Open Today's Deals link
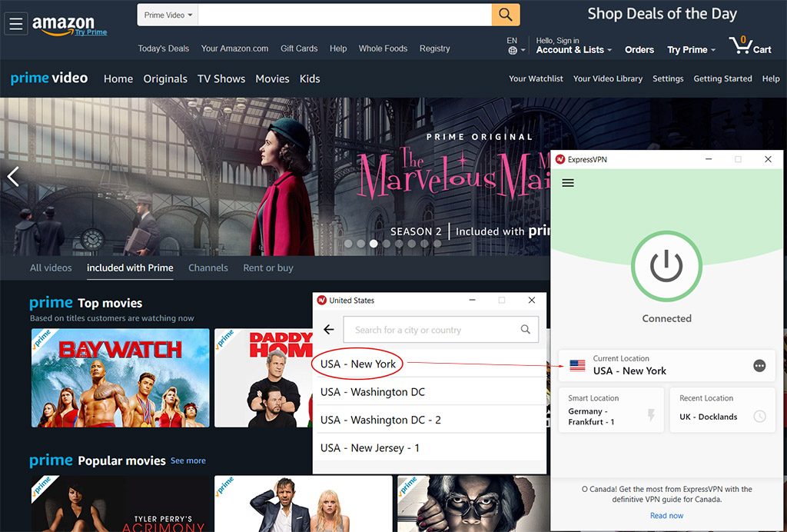The height and width of the screenshot is (532, 787). pyautogui.click(x=164, y=48)
